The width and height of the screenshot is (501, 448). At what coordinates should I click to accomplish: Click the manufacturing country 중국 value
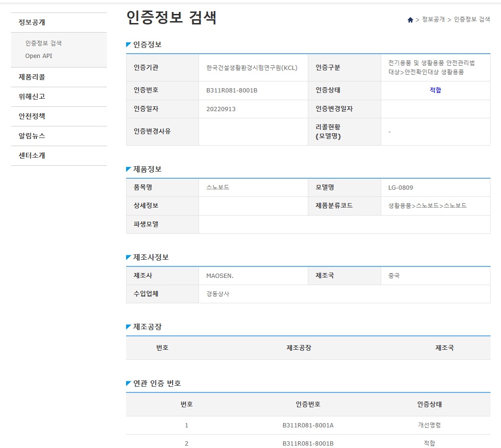click(394, 276)
